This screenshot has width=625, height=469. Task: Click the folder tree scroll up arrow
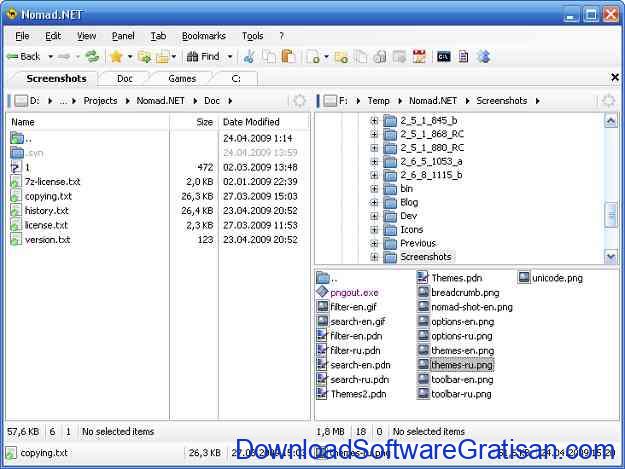point(611,120)
